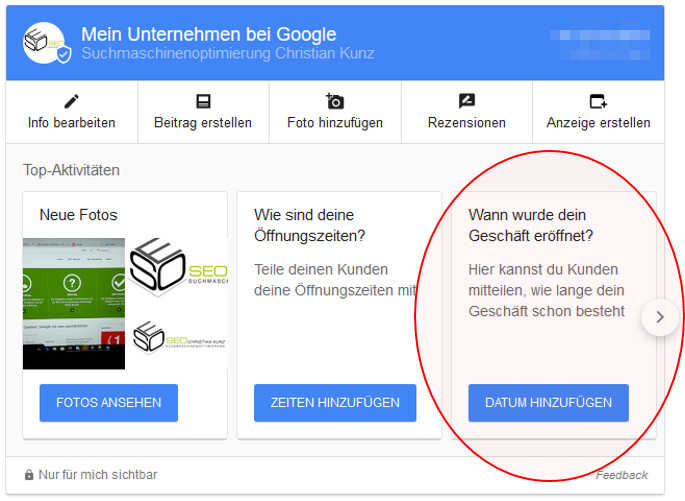
Task: Show next activity cards with the right chevron
Action: pyautogui.click(x=660, y=317)
